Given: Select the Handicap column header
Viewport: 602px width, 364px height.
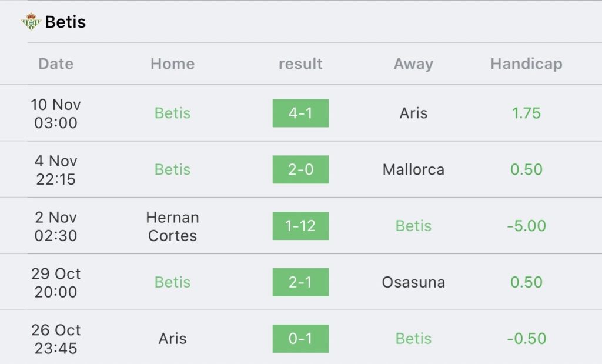Looking at the screenshot, I should tap(526, 64).
